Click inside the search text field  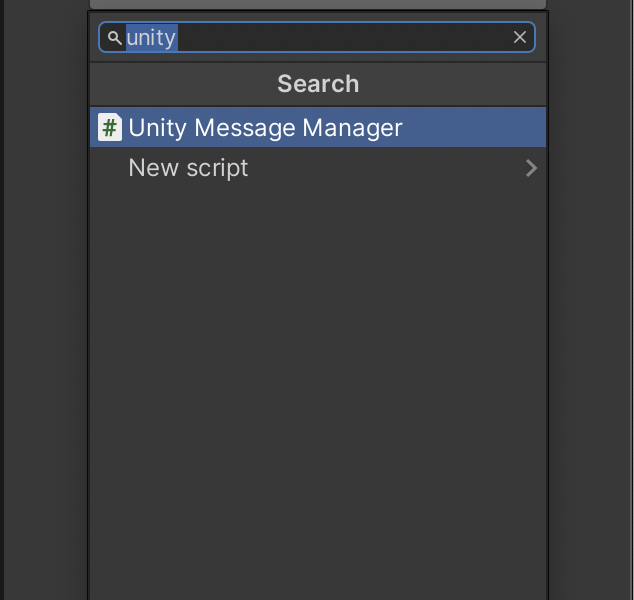[x=340, y=38]
